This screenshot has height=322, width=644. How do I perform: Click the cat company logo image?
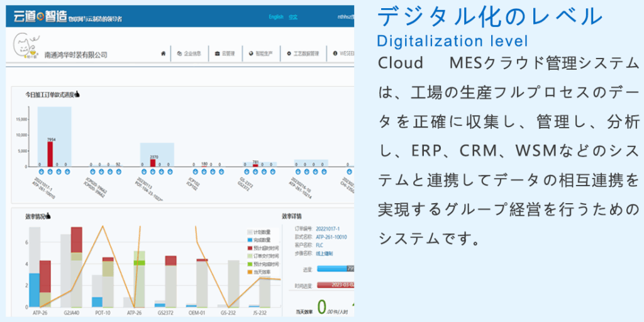(27, 47)
